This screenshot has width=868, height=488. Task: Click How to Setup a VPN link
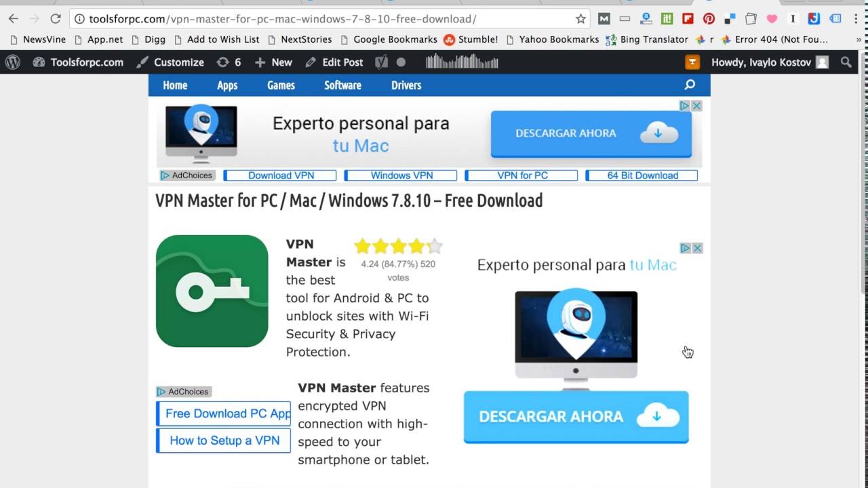[x=224, y=441]
